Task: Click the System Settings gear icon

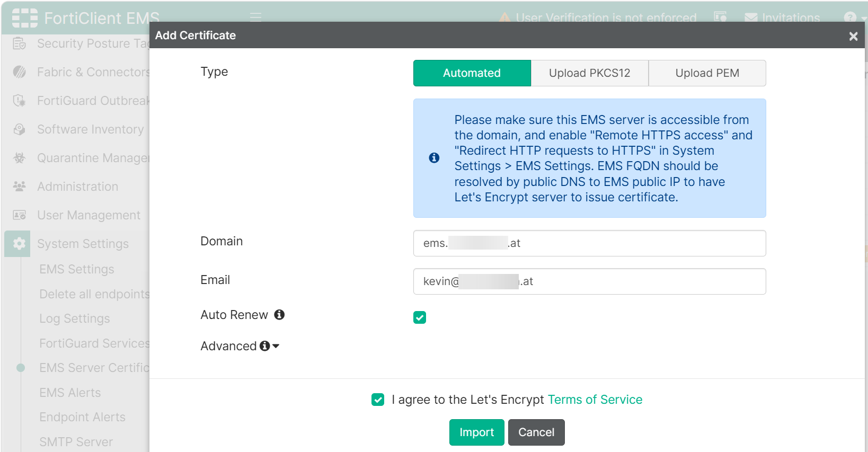Action: pos(20,244)
